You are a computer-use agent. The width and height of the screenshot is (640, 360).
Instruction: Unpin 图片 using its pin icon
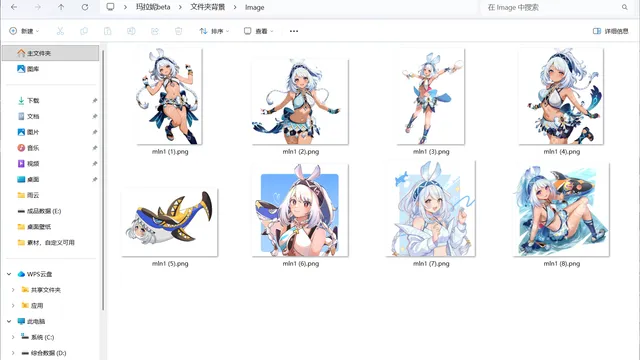(94, 132)
